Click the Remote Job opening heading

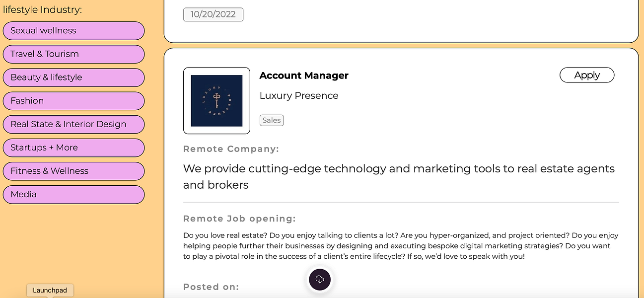239,219
